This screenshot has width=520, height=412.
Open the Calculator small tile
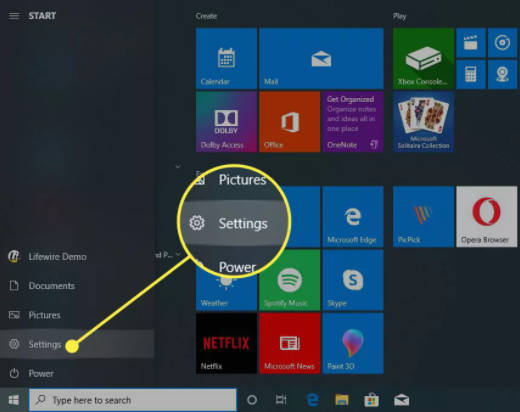coord(471,74)
